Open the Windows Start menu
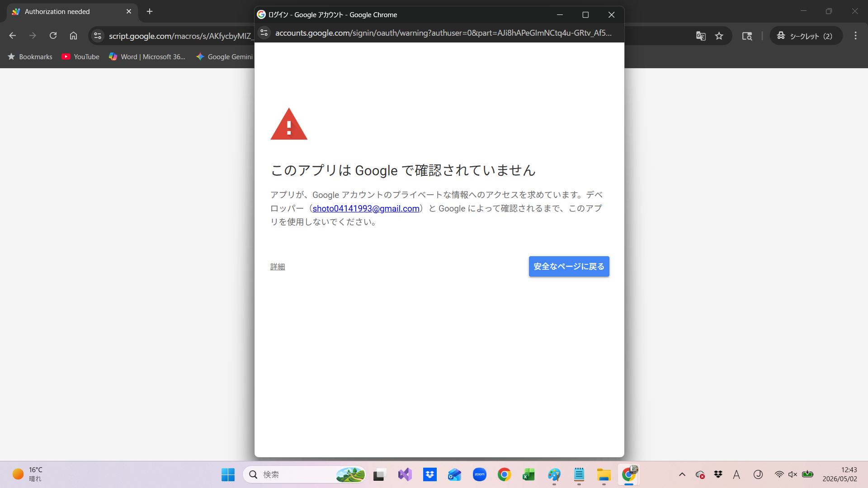The image size is (868, 488). [x=228, y=474]
